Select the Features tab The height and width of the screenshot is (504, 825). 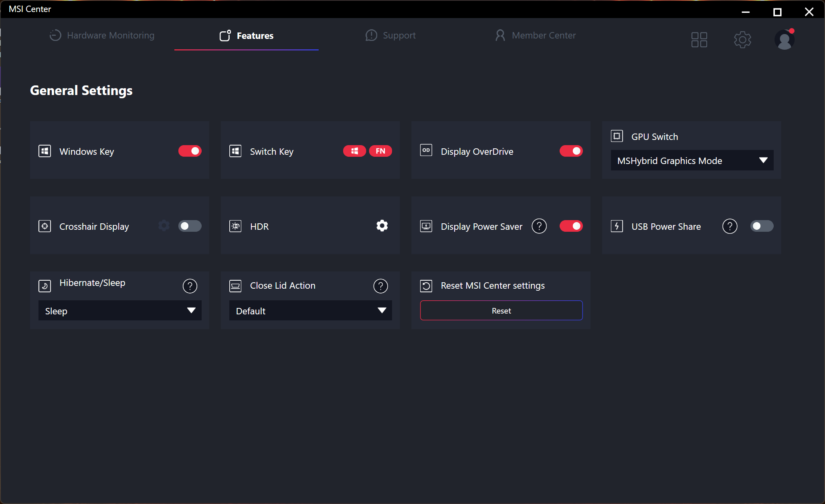[247, 35]
